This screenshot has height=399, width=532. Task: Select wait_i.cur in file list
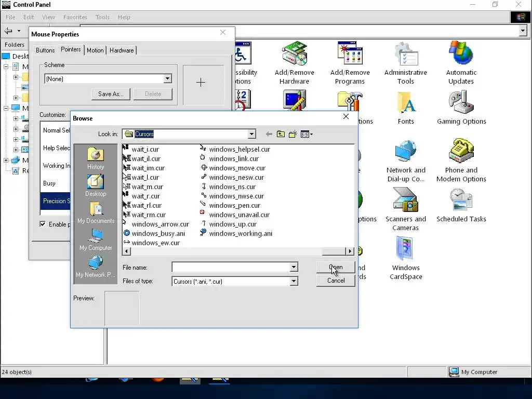[141, 149]
